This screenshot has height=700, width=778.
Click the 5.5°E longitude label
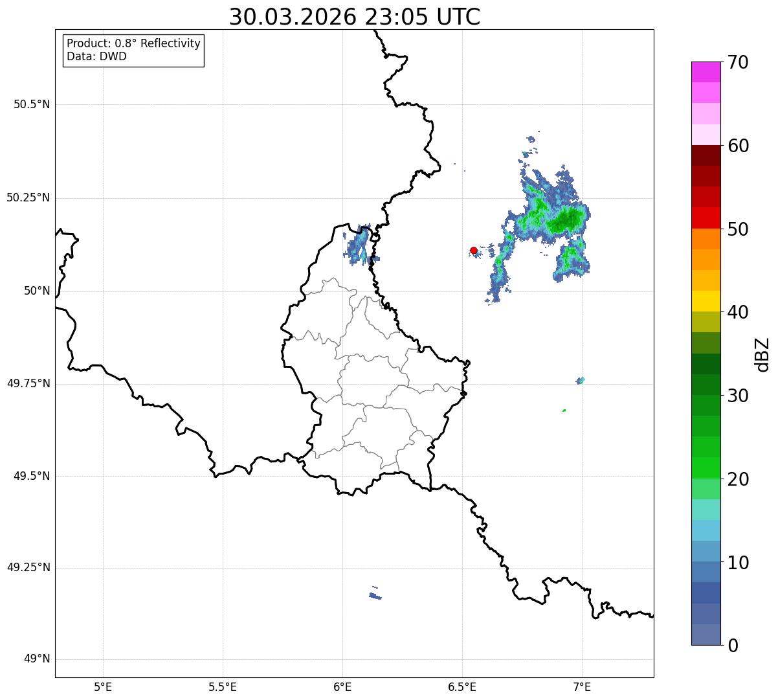[223, 686]
